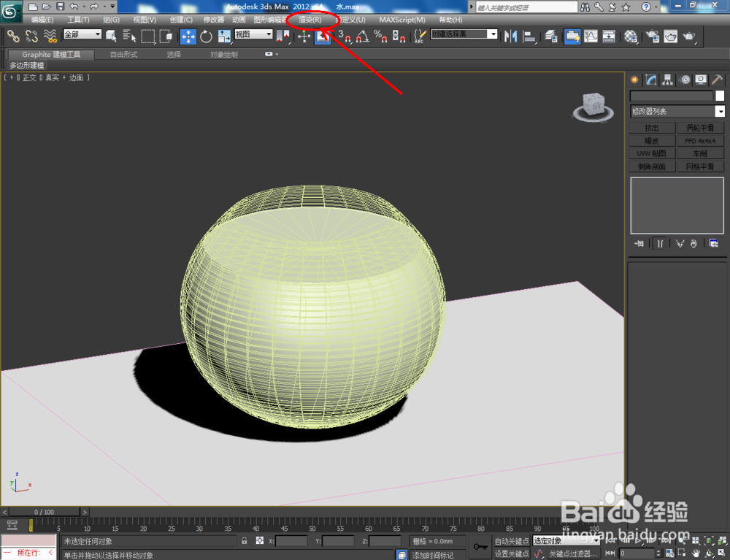730x560 pixels.
Task: Click the render teapot icon
Action: tap(670, 37)
